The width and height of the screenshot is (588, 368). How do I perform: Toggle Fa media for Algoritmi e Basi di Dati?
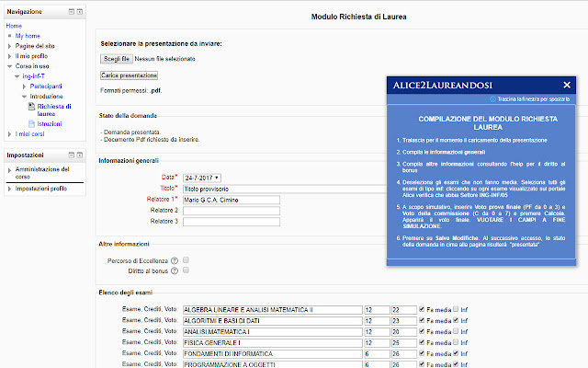coord(422,320)
